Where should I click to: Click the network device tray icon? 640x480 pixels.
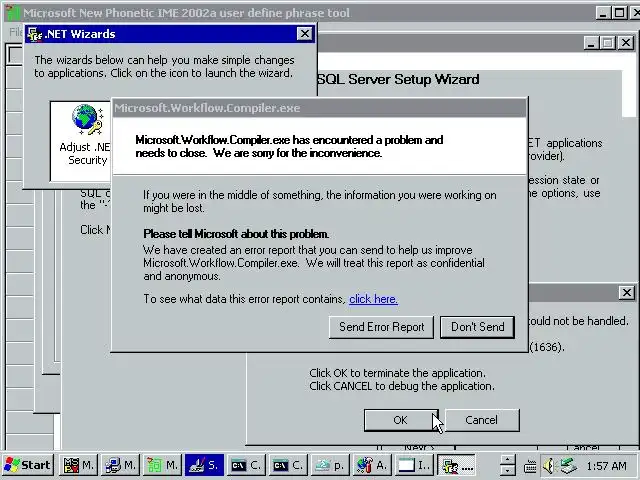(568, 466)
